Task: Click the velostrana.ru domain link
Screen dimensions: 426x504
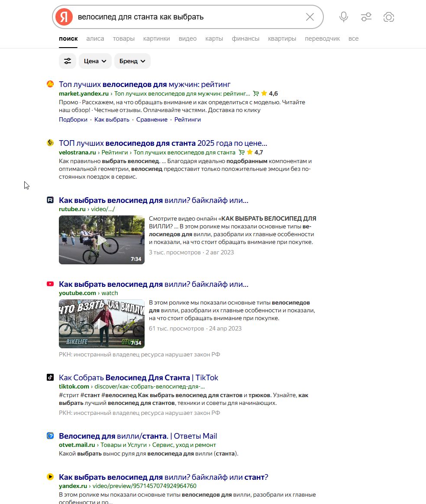Action: tap(77, 152)
